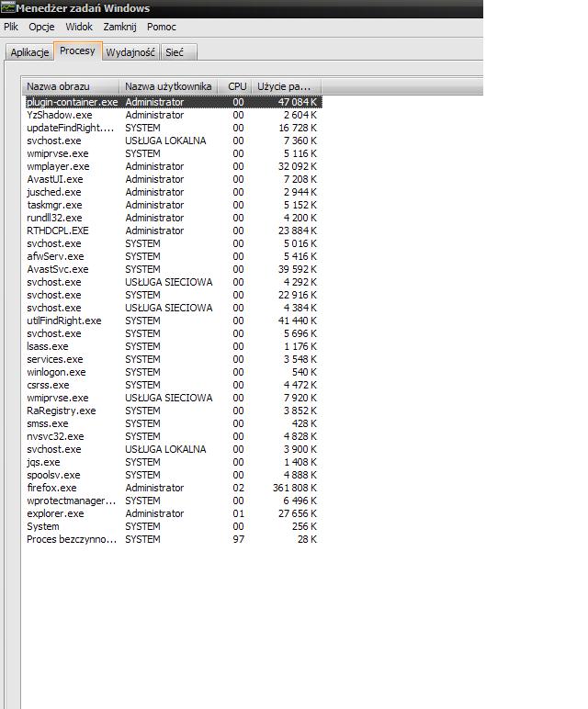Select the RTHDCPL.EXE process row

(x=57, y=231)
